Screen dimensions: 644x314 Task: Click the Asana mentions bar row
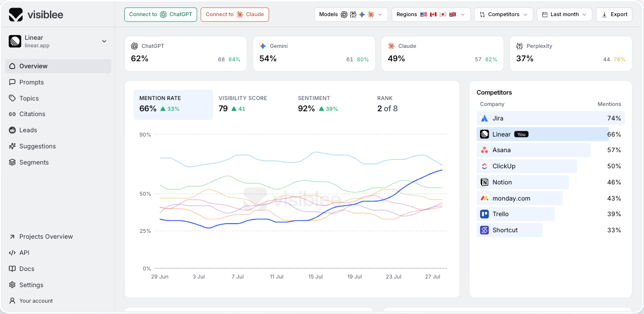tap(550, 150)
